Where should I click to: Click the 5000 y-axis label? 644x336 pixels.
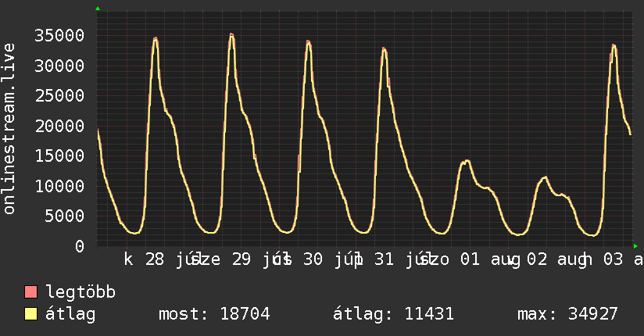coord(65,216)
